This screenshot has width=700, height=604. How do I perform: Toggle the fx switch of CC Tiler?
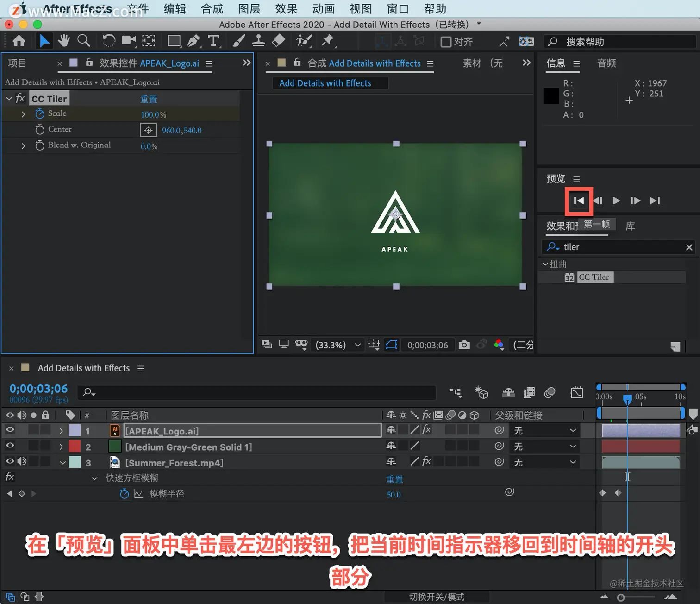tap(20, 98)
